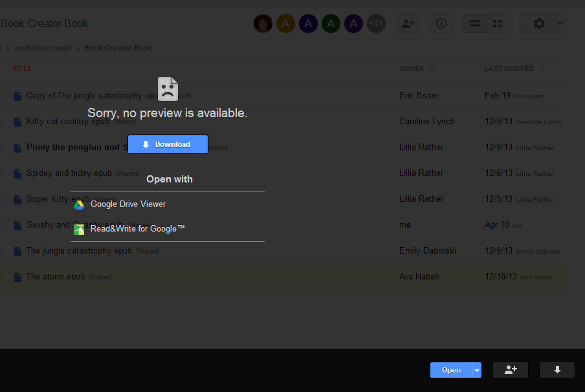Viewport: 585px width, 392px height.
Task: Click the Open with heading
Action: click(170, 179)
